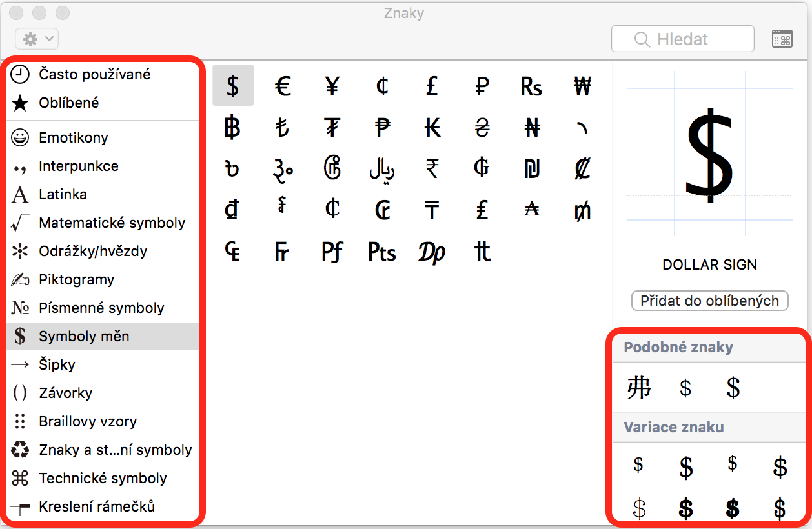The image size is (812, 529).
Task: Open the Technické symboly category
Action: pyautogui.click(x=103, y=478)
